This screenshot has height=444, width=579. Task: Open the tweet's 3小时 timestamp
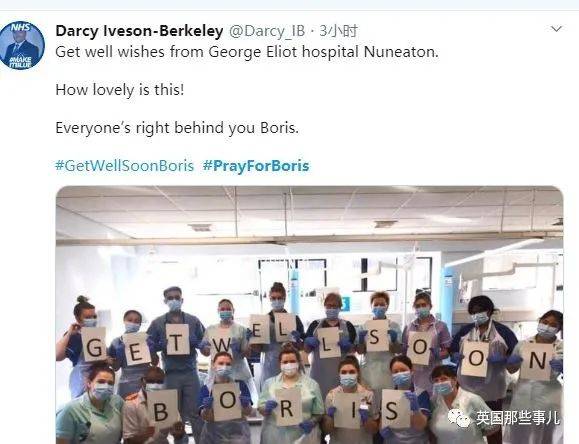pos(339,31)
